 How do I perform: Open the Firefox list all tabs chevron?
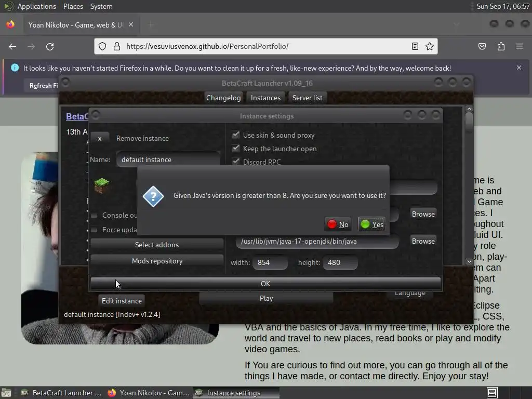(456, 24)
